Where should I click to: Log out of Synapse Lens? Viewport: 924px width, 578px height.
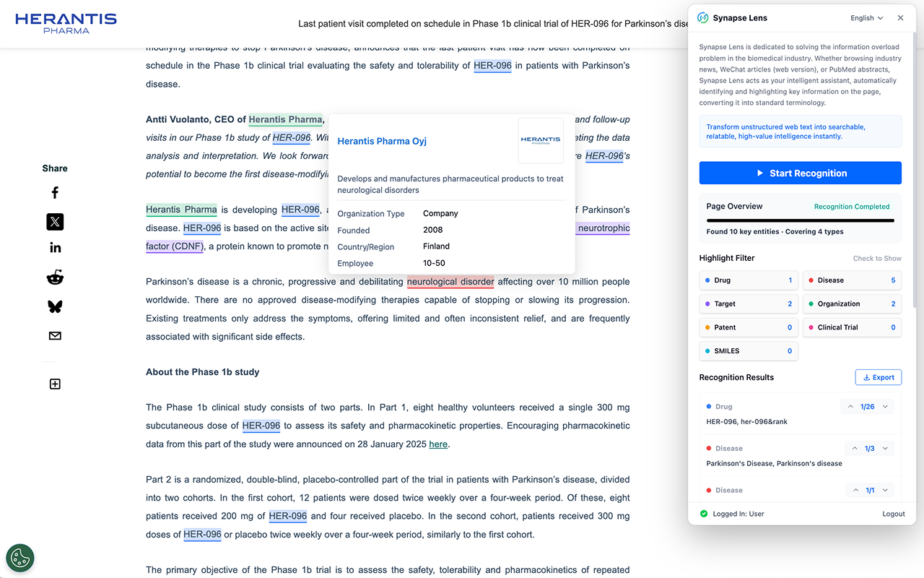[893, 514]
